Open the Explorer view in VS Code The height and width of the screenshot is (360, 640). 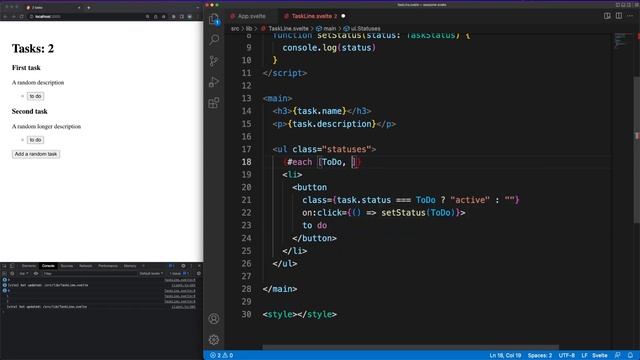(214, 19)
